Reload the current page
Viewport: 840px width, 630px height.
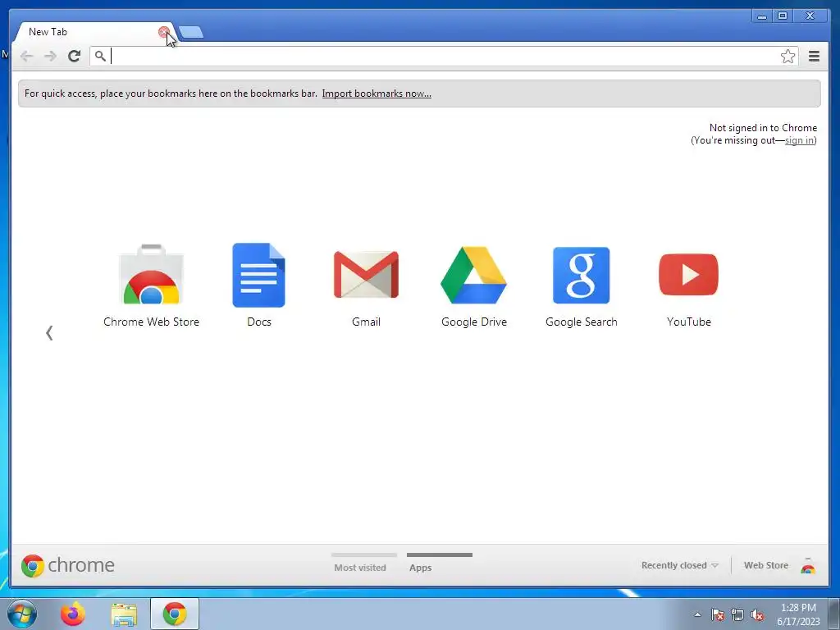point(74,56)
